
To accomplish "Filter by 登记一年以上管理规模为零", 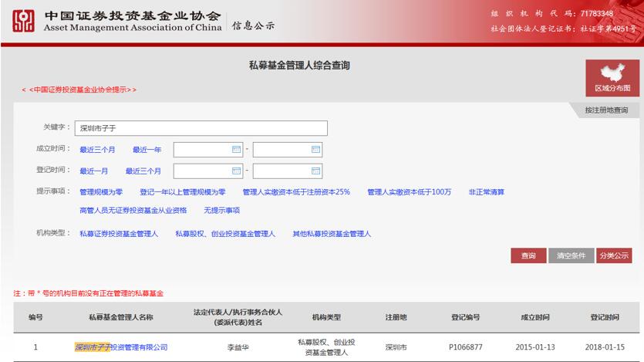I will tap(183, 192).
